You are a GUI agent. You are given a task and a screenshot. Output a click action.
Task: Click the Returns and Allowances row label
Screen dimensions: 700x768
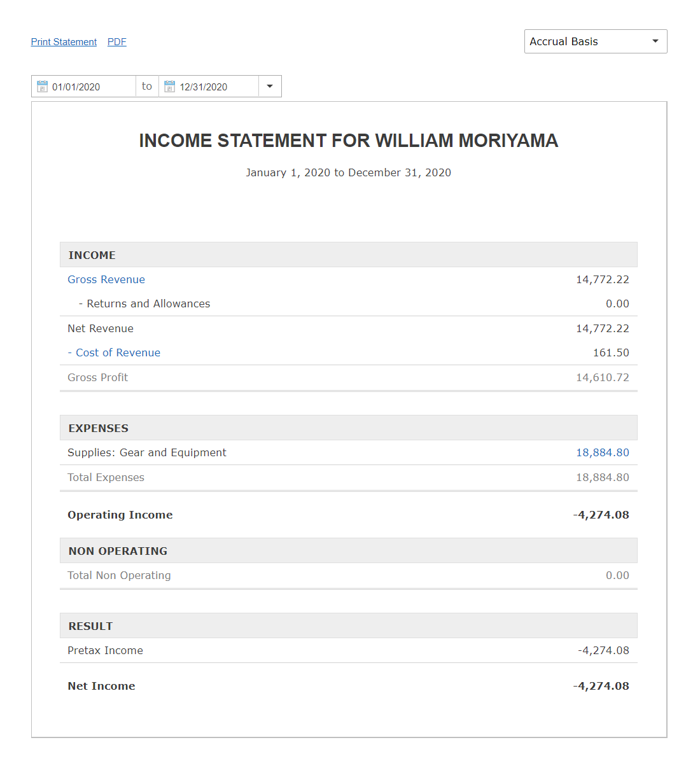pyautogui.click(x=144, y=304)
